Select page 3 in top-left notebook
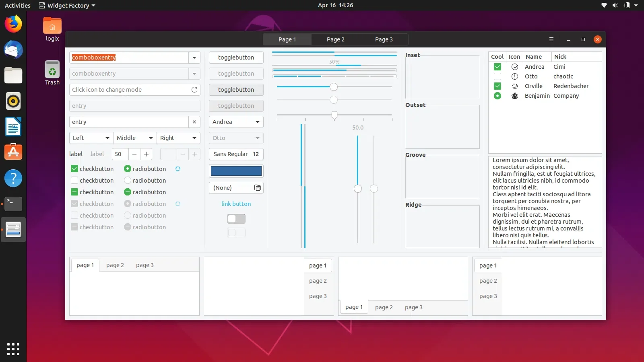This screenshot has height=362, width=644. (144, 265)
